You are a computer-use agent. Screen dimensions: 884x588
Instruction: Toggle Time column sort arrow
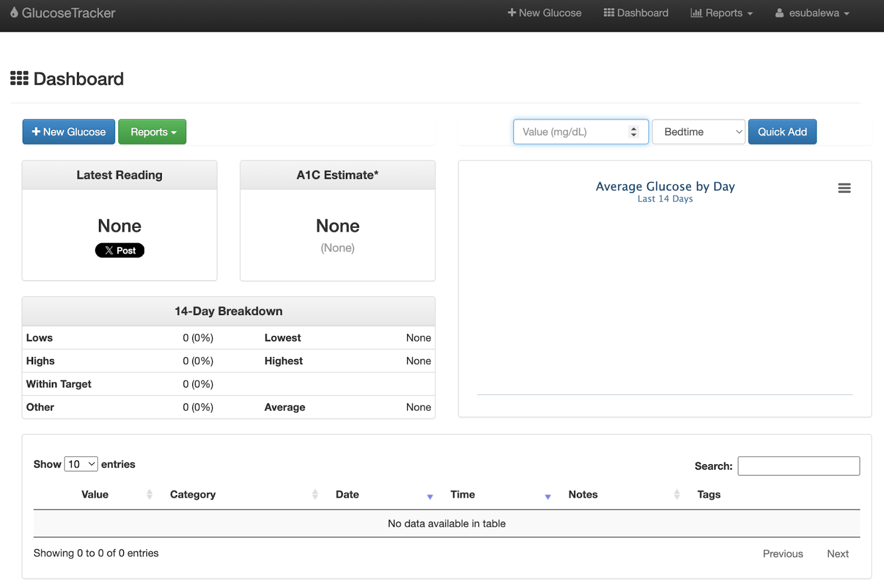(548, 496)
